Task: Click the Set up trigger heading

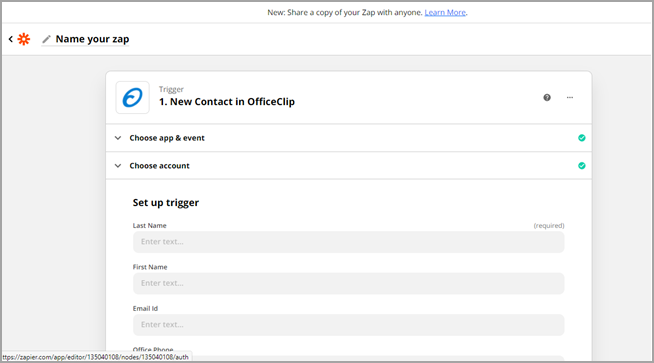Action: coord(166,203)
